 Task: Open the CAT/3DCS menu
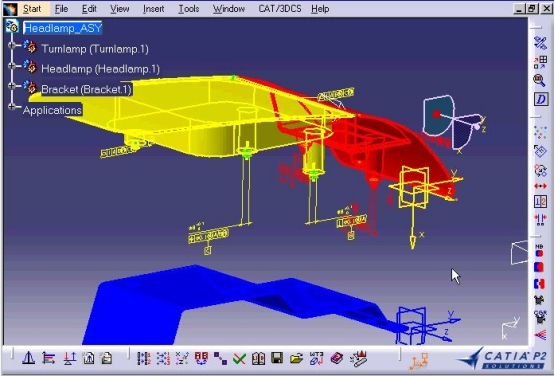click(280, 9)
